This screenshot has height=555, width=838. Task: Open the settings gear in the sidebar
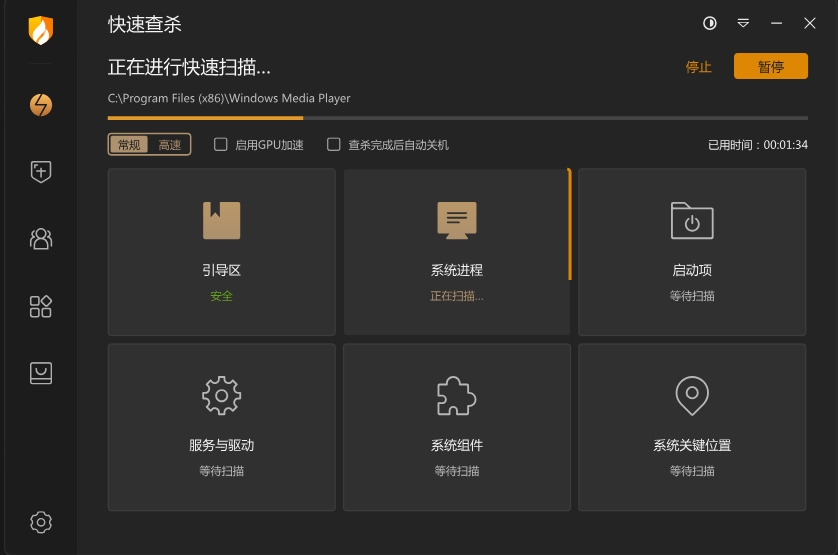41,522
